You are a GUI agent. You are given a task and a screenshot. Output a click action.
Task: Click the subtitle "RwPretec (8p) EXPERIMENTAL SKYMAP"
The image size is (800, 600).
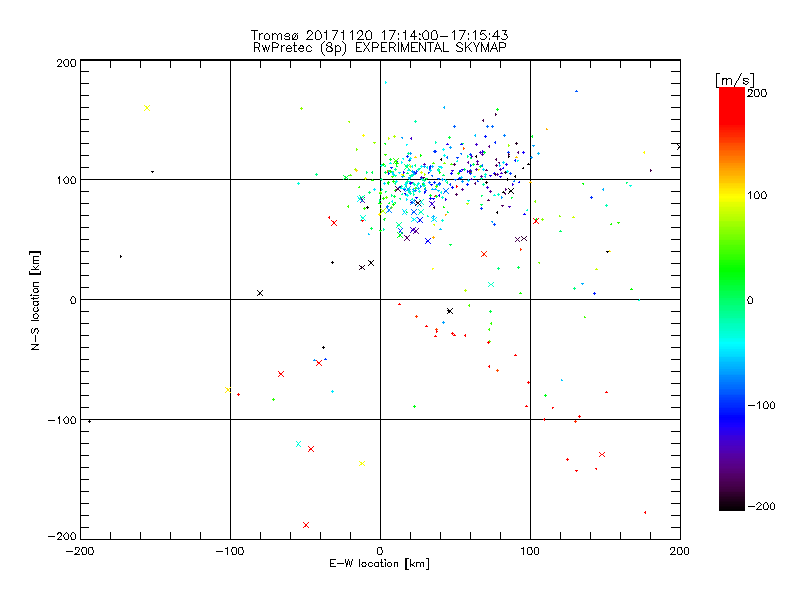click(380, 48)
